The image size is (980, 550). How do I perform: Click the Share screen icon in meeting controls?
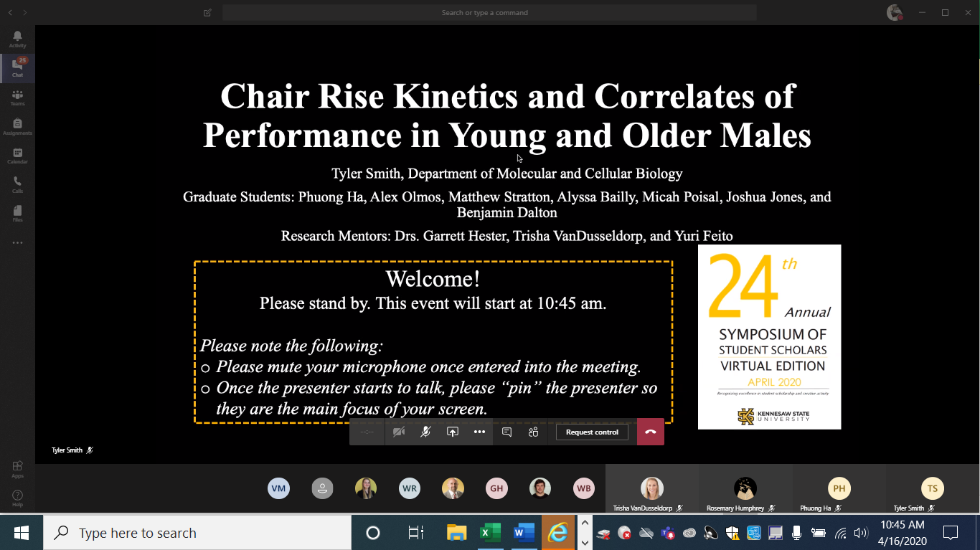[452, 432]
